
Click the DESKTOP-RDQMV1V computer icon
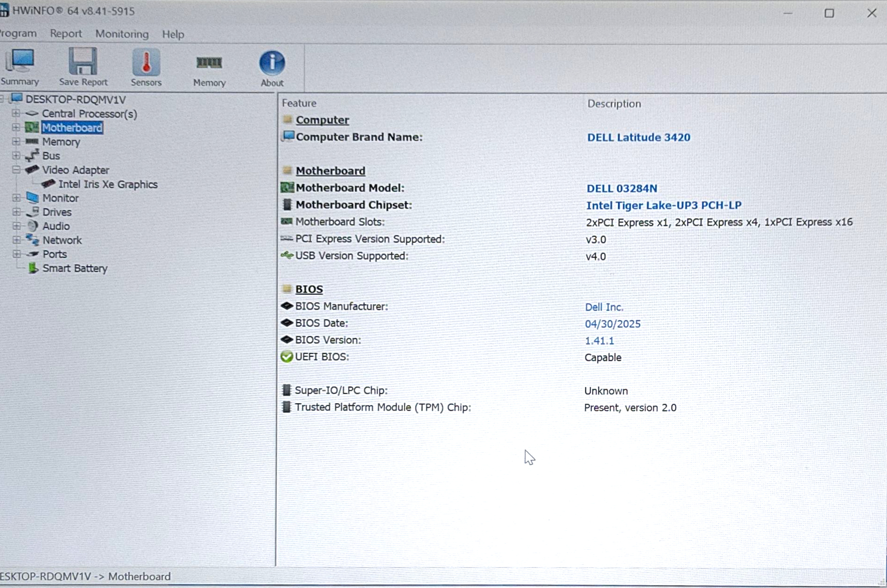17,98
